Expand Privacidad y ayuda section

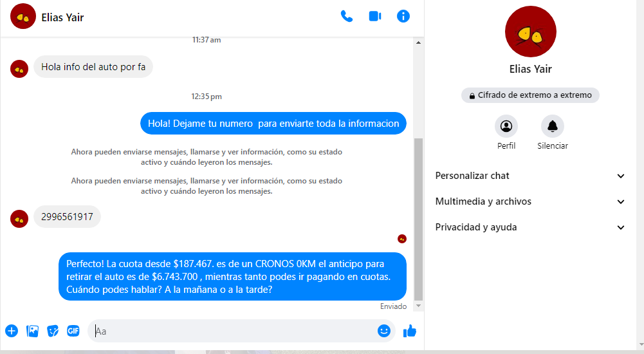click(x=530, y=227)
